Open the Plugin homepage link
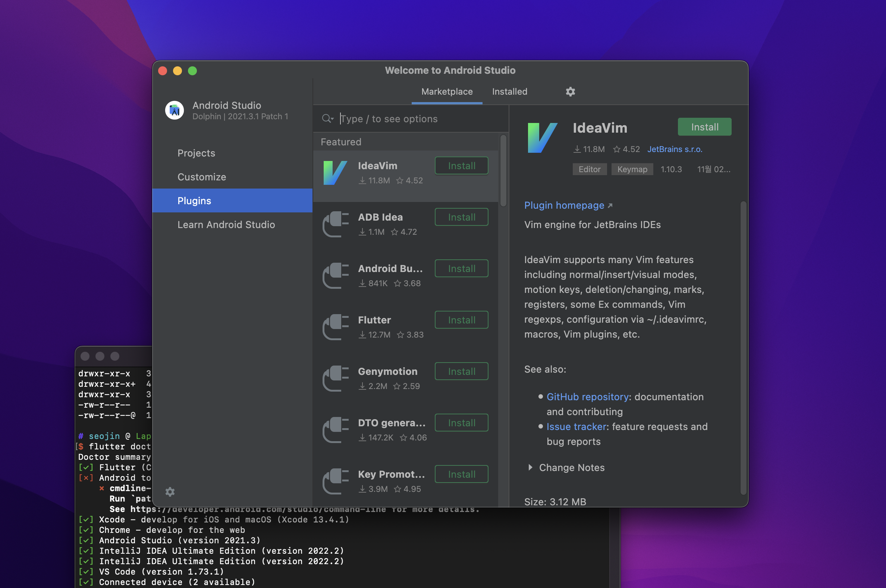 coord(564,205)
